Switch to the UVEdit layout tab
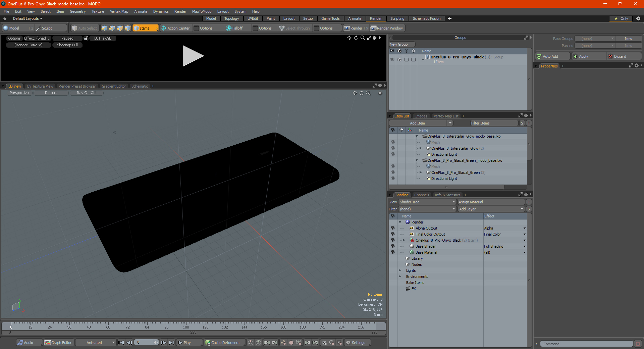644x349 pixels. (x=253, y=18)
